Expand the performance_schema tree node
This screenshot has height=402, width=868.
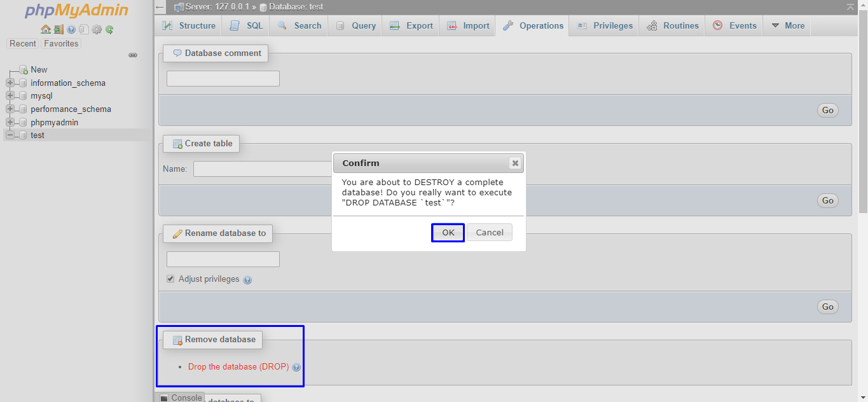pyautogui.click(x=10, y=109)
